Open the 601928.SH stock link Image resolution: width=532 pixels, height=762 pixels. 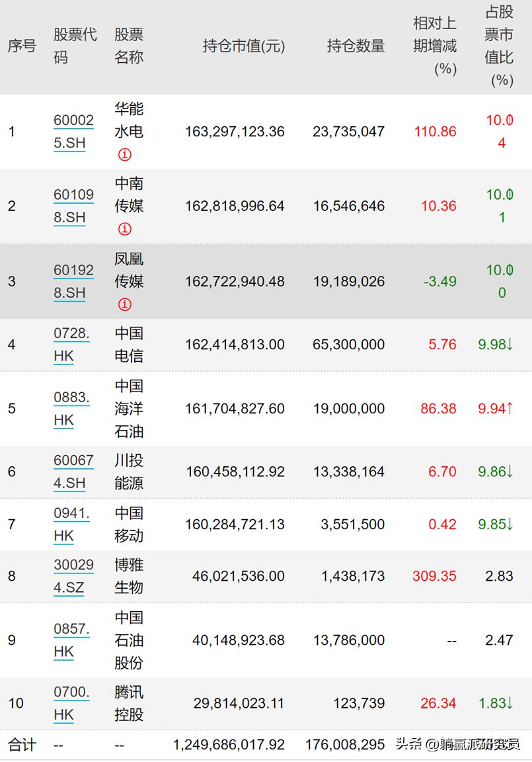pos(73,281)
